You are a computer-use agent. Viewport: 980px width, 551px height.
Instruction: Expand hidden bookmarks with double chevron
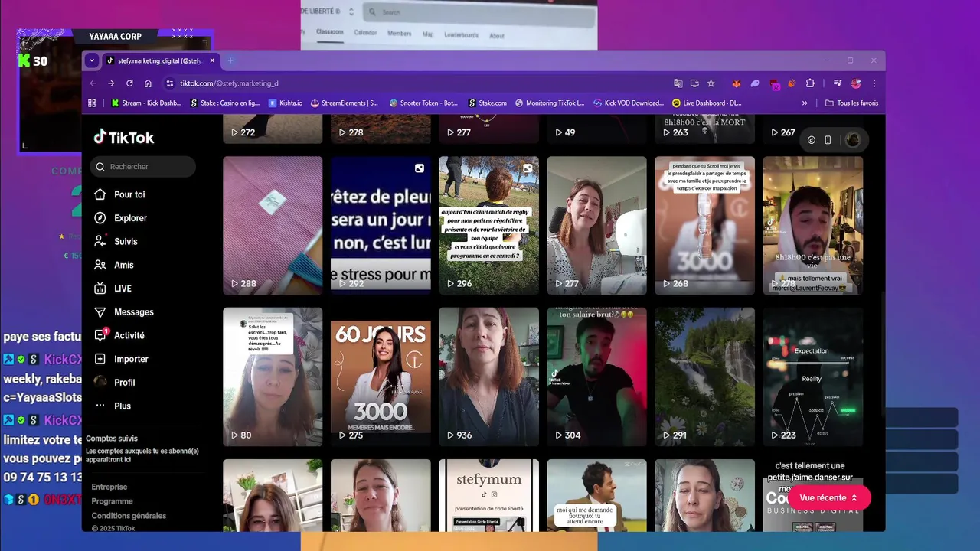point(805,103)
